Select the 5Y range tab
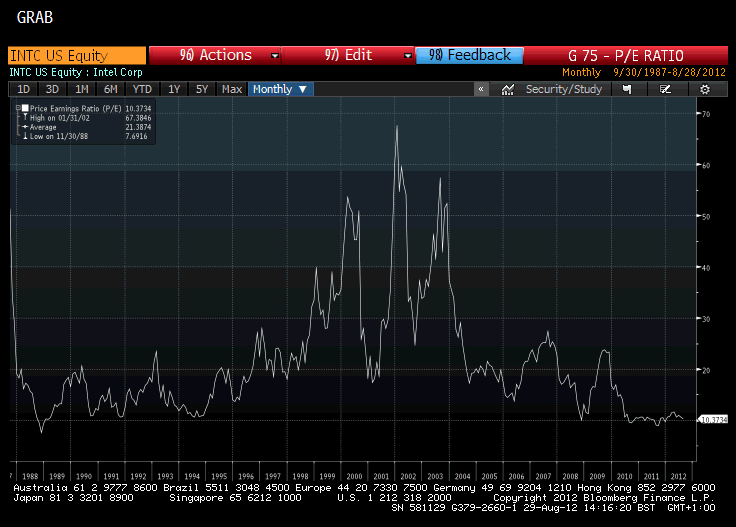The width and height of the screenshot is (736, 527). 202,89
